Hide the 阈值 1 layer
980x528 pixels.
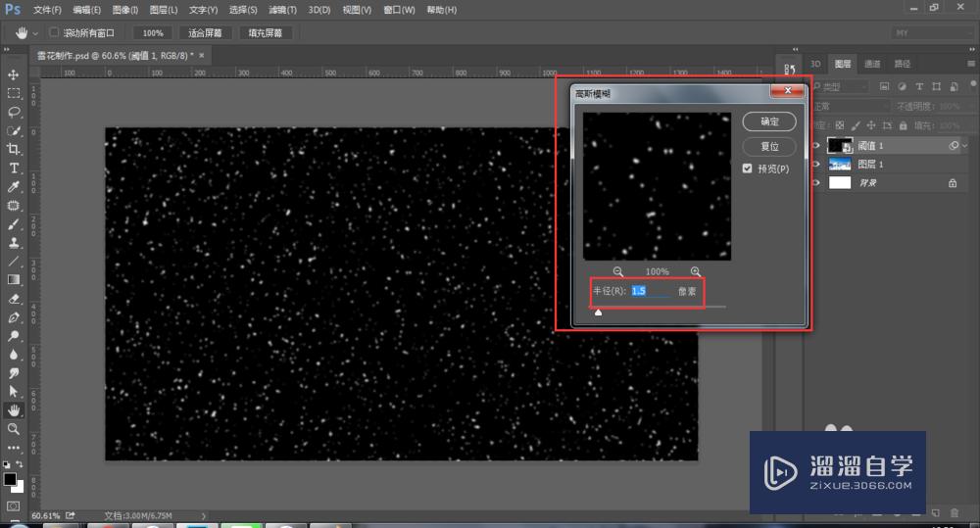click(815, 146)
